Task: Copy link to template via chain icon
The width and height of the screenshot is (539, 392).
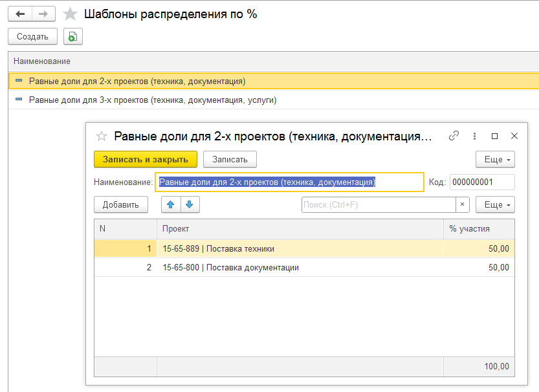Action: (x=454, y=136)
